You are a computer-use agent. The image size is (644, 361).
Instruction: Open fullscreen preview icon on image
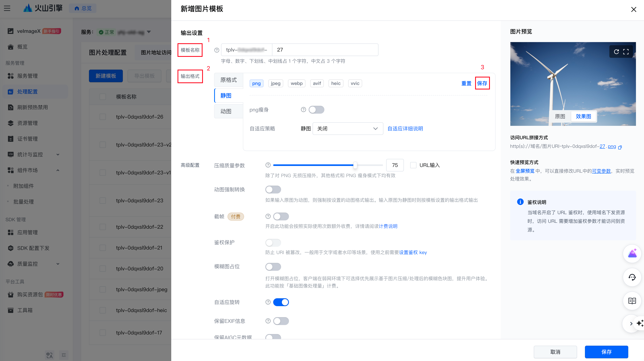coord(626,52)
